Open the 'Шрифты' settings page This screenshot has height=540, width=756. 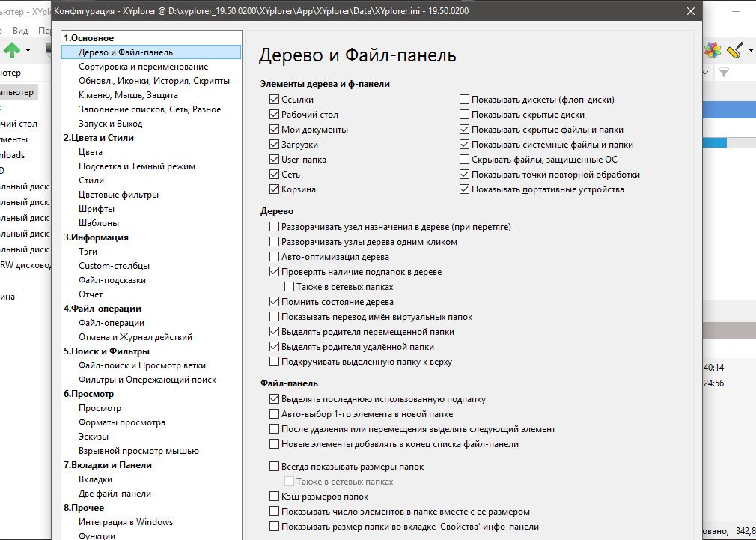[x=97, y=209]
